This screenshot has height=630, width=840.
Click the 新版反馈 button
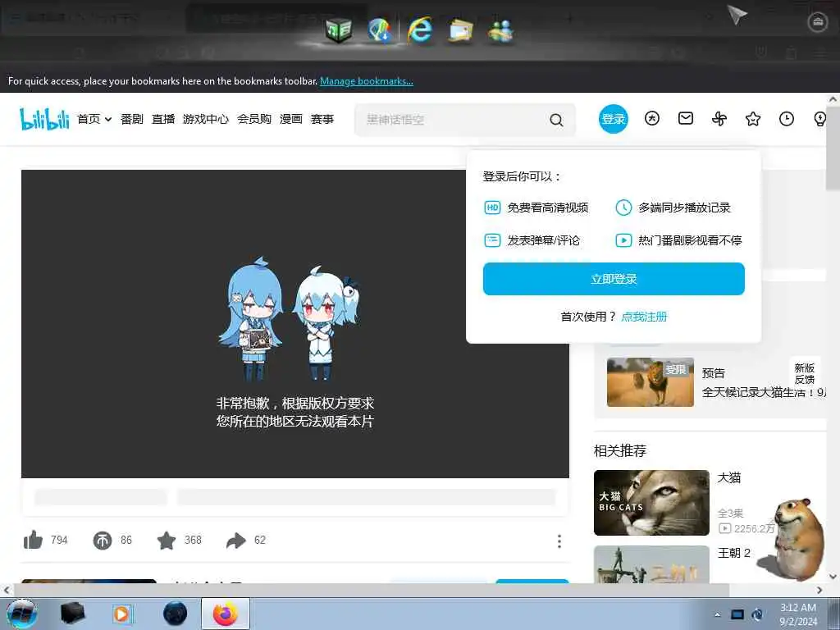[x=804, y=373]
